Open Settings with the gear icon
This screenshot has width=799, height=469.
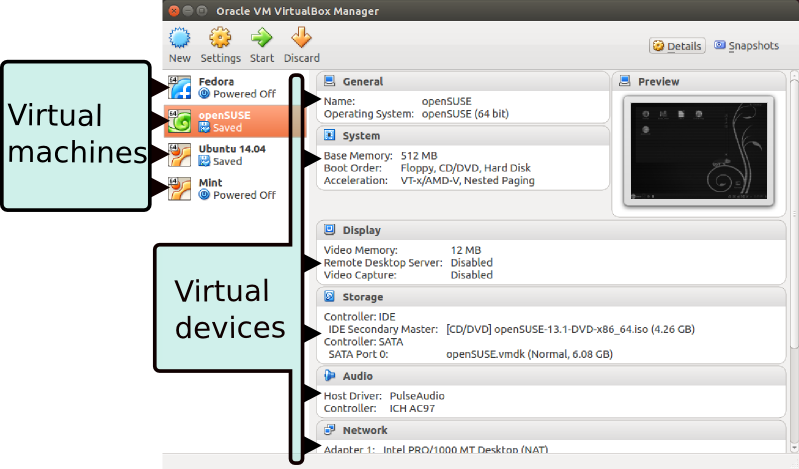220,38
